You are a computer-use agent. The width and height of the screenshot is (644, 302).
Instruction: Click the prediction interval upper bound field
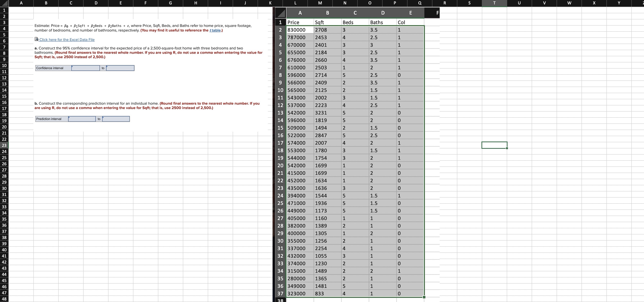pos(116,119)
